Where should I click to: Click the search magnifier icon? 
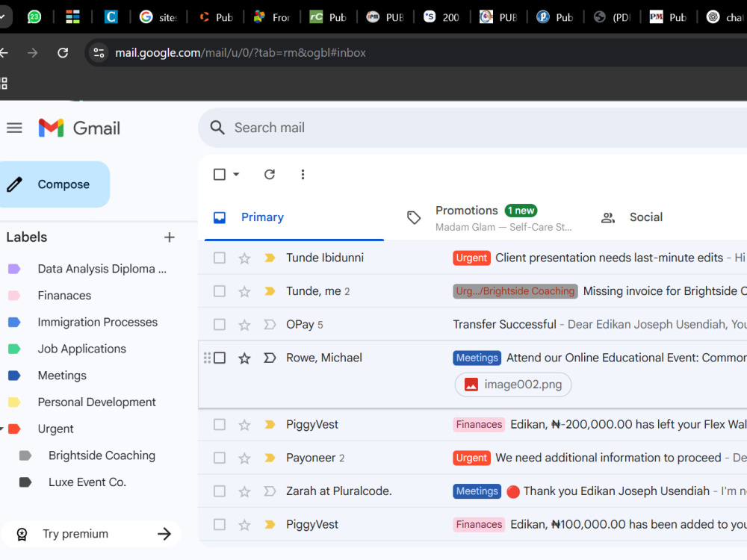pyautogui.click(x=217, y=128)
